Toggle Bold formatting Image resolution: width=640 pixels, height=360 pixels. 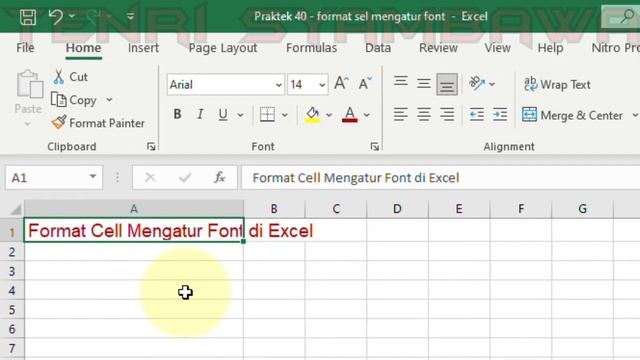point(177,114)
